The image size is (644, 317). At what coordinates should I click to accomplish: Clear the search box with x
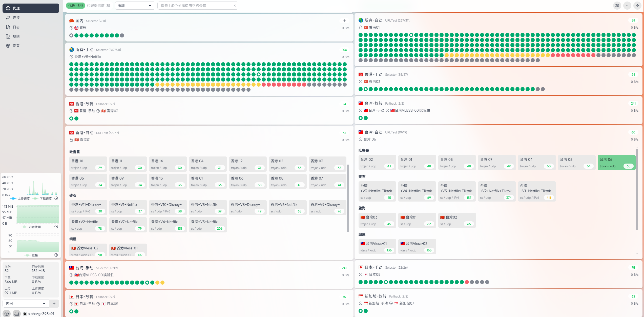[x=235, y=6]
